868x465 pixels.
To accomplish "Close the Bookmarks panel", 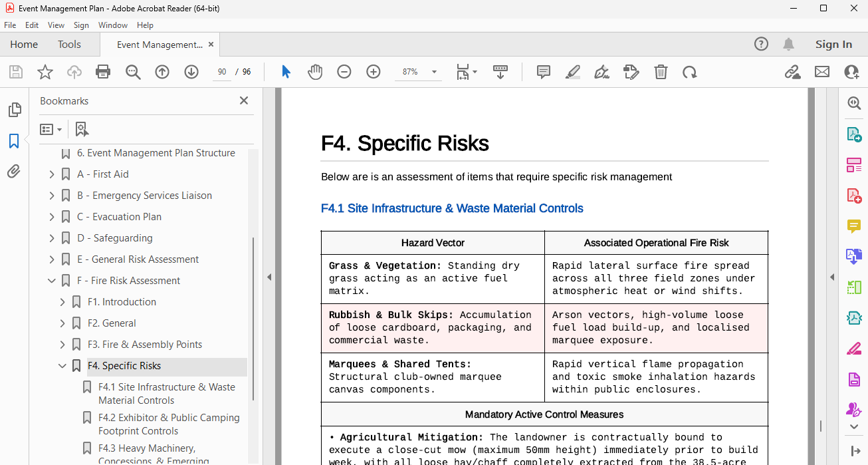I will click(244, 100).
